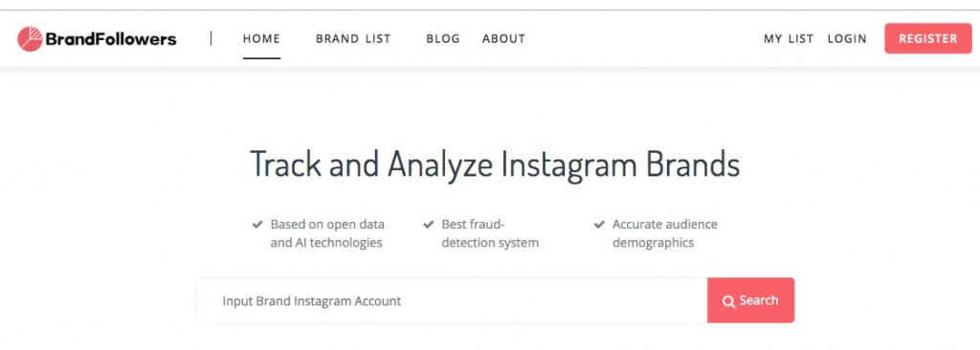Open MY LIST in navigation
The width and height of the screenshot is (980, 350).
click(789, 39)
